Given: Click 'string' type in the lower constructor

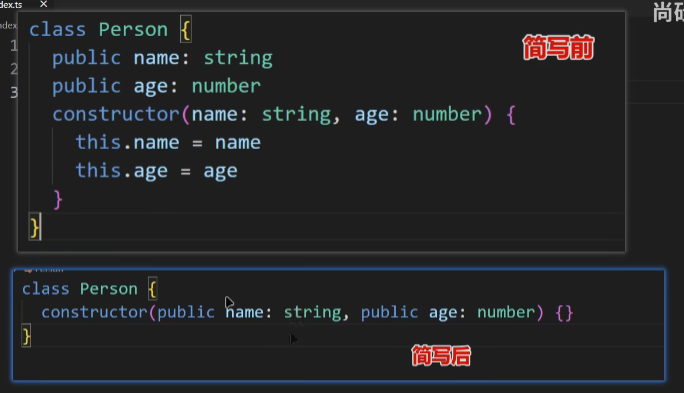Looking at the screenshot, I should (x=313, y=313).
